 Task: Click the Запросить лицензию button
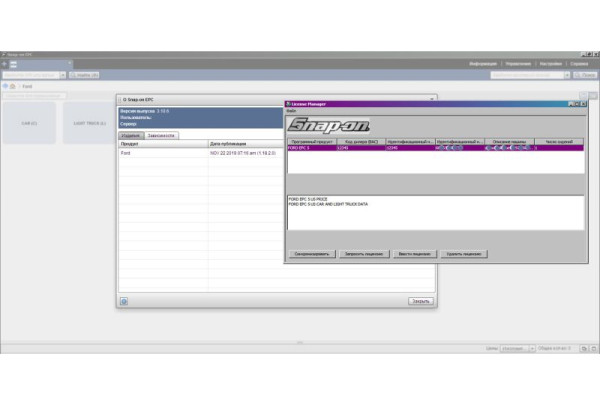(x=361, y=254)
